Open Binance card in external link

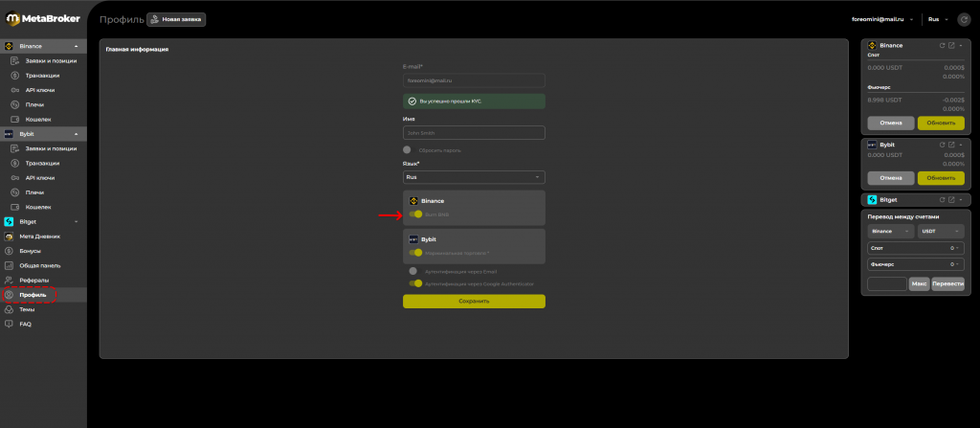click(951, 46)
